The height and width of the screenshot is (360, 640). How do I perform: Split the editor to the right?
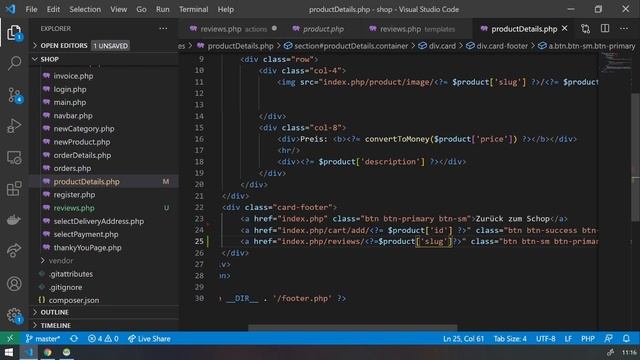pos(605,29)
